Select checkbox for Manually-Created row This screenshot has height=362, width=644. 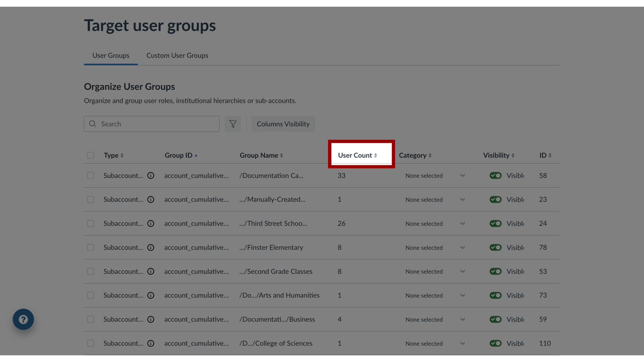click(91, 199)
